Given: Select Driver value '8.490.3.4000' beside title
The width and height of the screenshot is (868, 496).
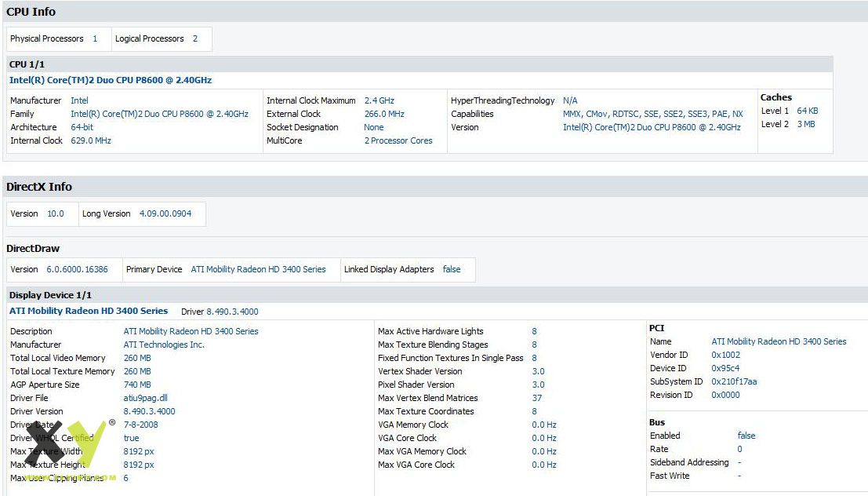Looking at the screenshot, I should [232, 312].
